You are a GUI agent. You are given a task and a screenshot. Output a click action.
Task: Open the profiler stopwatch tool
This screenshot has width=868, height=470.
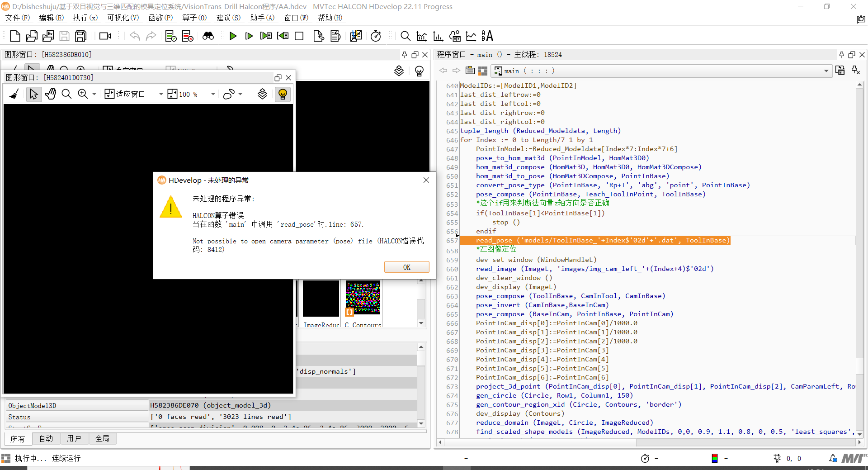click(376, 36)
